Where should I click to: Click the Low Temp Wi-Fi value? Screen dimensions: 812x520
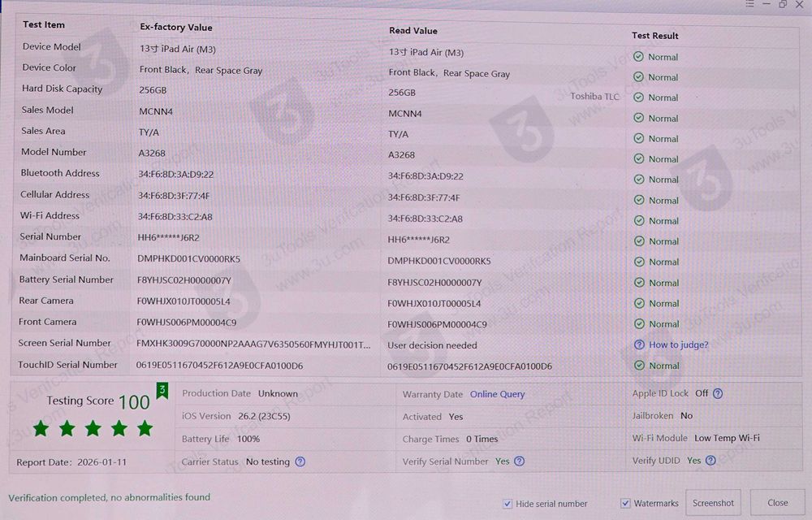pyautogui.click(x=727, y=438)
